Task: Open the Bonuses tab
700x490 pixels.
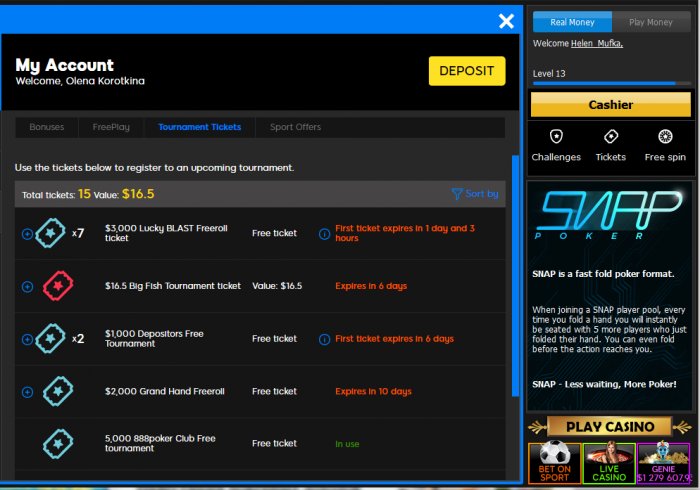Action: (46, 127)
